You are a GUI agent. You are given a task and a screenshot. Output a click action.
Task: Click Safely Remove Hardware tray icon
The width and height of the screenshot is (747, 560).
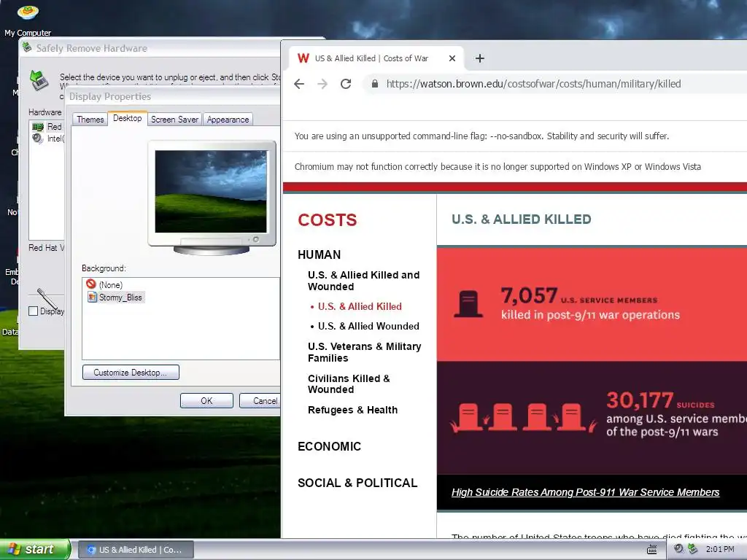tap(692, 549)
